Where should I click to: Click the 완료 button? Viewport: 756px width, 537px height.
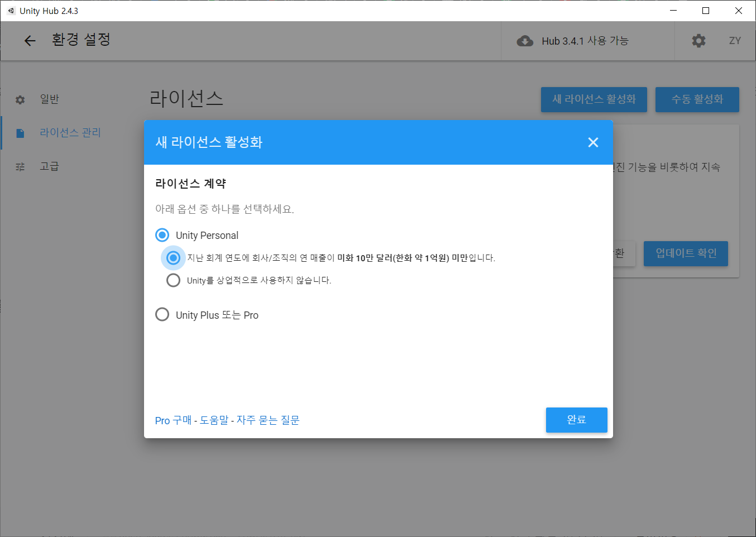click(x=576, y=420)
